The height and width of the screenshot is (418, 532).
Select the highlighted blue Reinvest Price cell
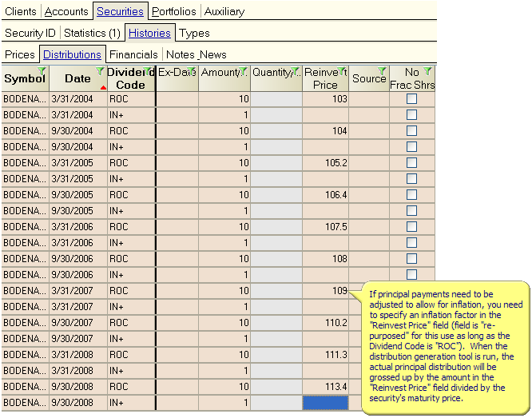(x=325, y=403)
